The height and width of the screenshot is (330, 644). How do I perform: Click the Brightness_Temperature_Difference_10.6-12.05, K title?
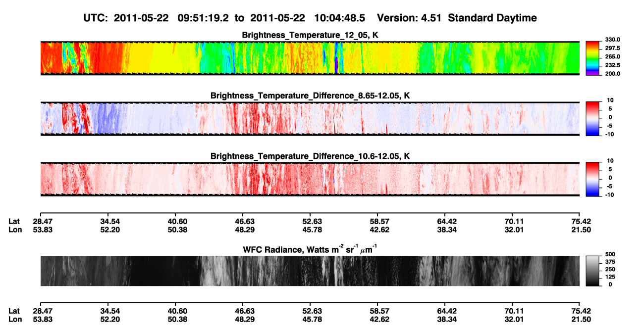point(310,156)
